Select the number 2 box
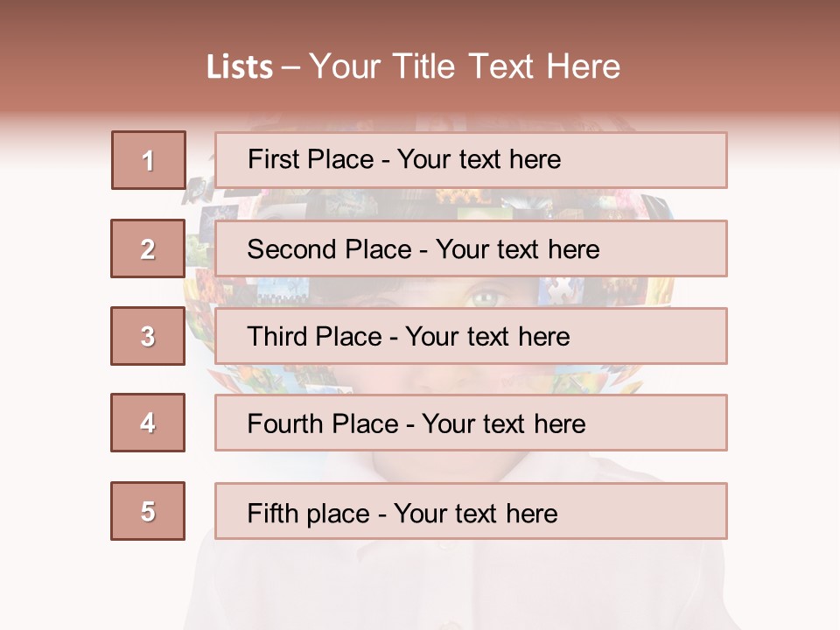 [x=148, y=248]
